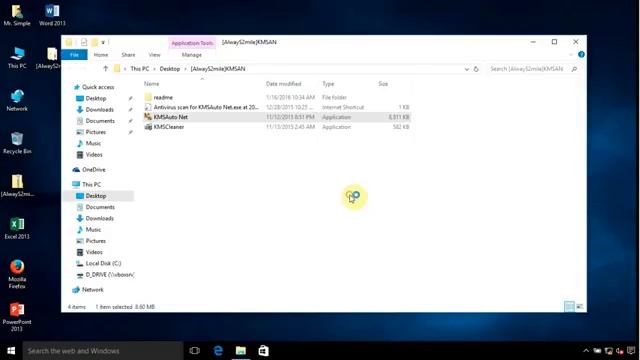
Task: Click This PC in address breadcrumb
Action: (140, 69)
